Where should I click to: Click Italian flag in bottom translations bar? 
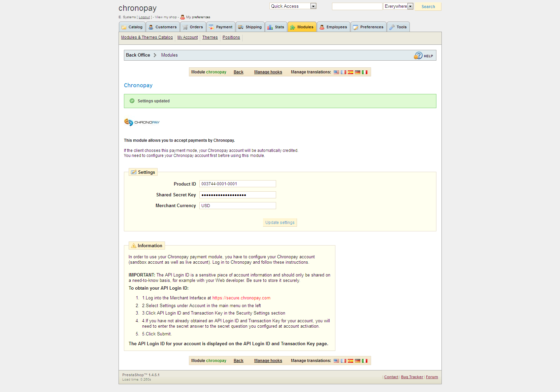click(365, 361)
